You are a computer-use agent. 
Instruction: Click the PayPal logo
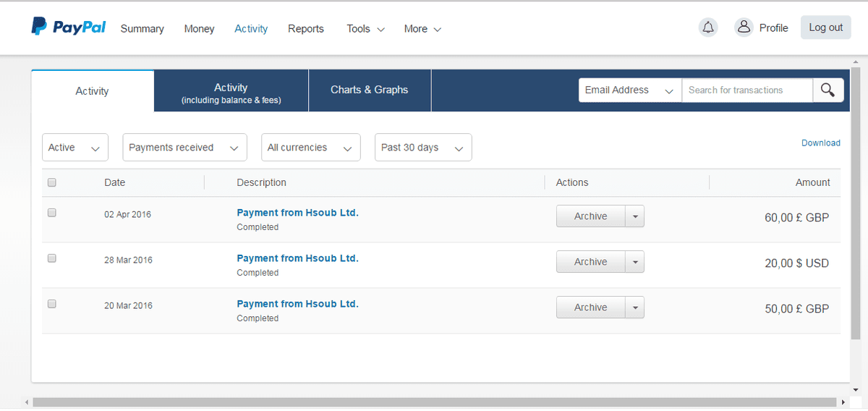point(69,27)
